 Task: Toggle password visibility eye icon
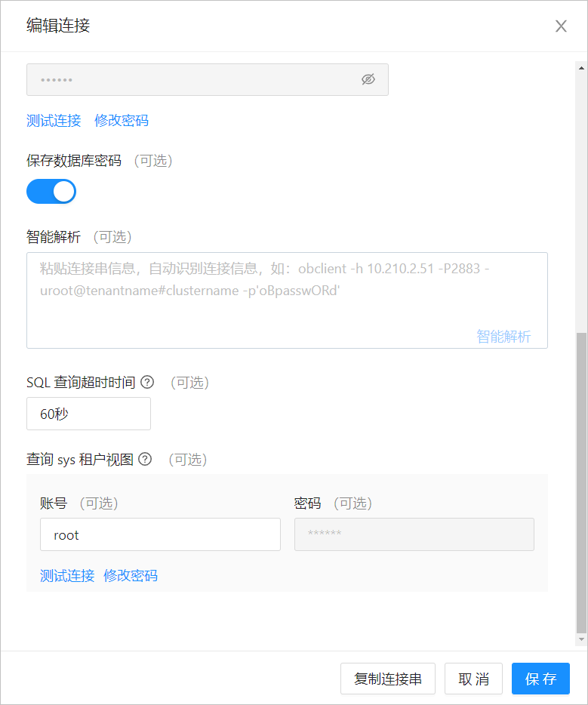368,79
